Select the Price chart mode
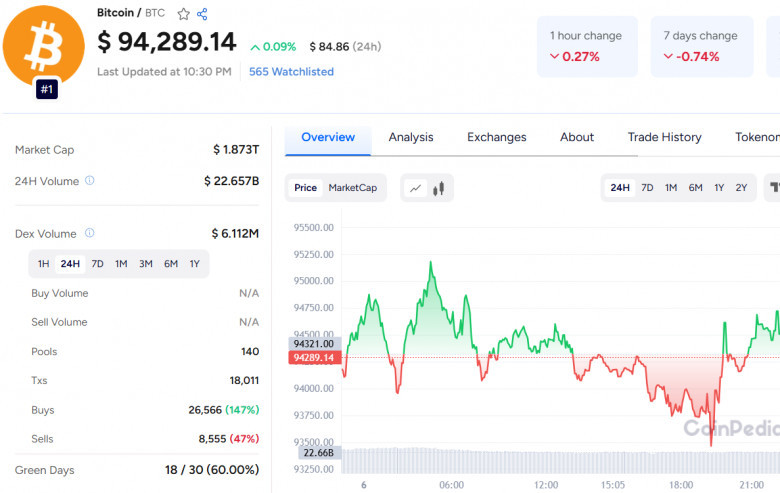Viewport: 780px width, 493px height. (x=305, y=188)
